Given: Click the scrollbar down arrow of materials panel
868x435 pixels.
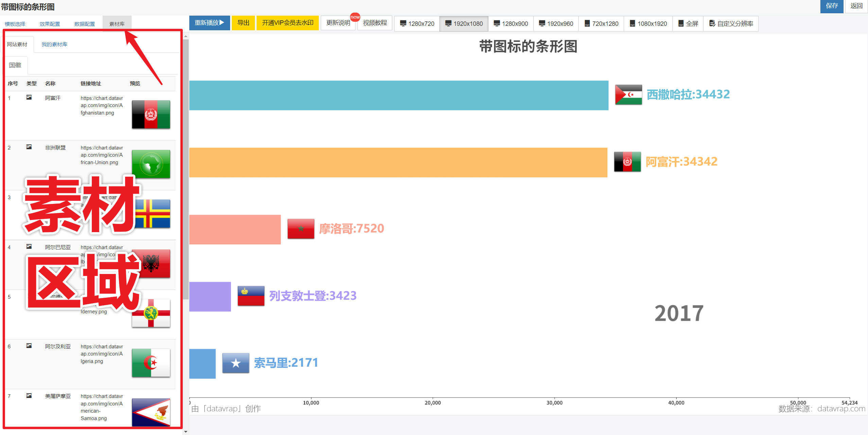Looking at the screenshot, I should 186,432.
